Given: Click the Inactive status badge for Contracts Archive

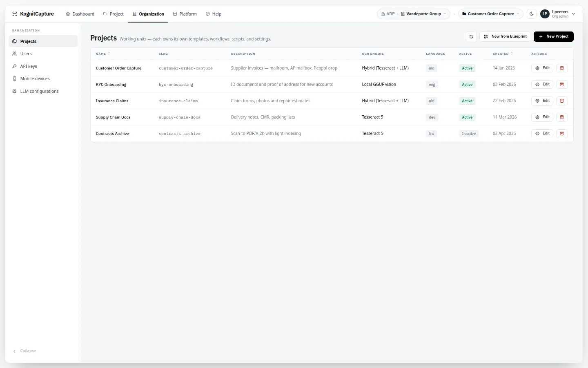Looking at the screenshot, I should (x=469, y=134).
